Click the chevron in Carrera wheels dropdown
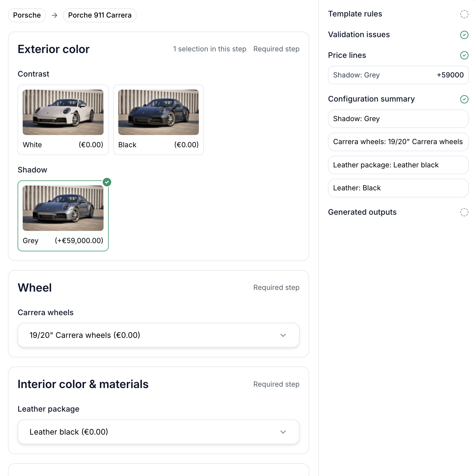 point(283,335)
